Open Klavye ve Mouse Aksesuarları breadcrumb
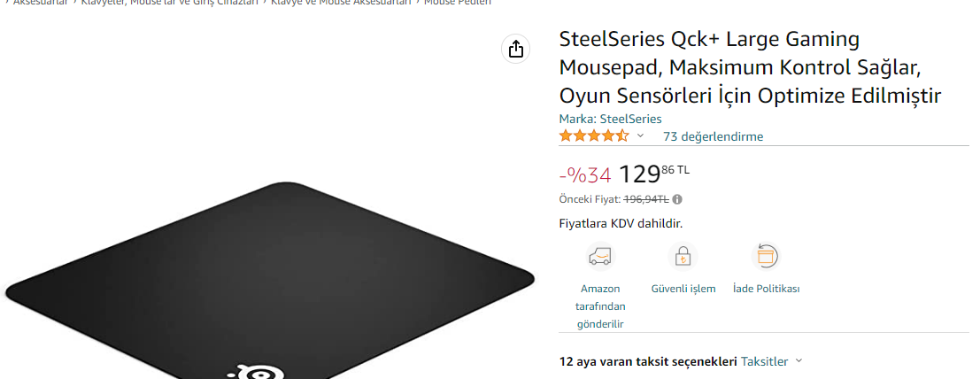980x379 pixels. click(341, 3)
